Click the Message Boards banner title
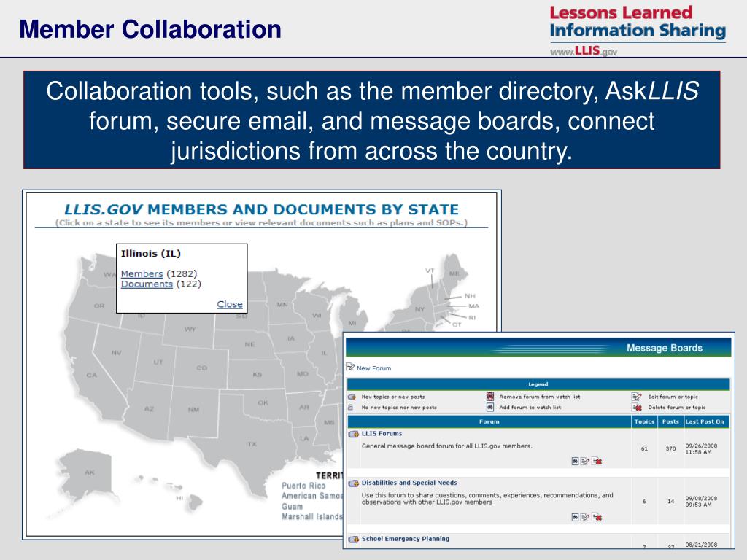The height and width of the screenshot is (560, 747). (664, 348)
